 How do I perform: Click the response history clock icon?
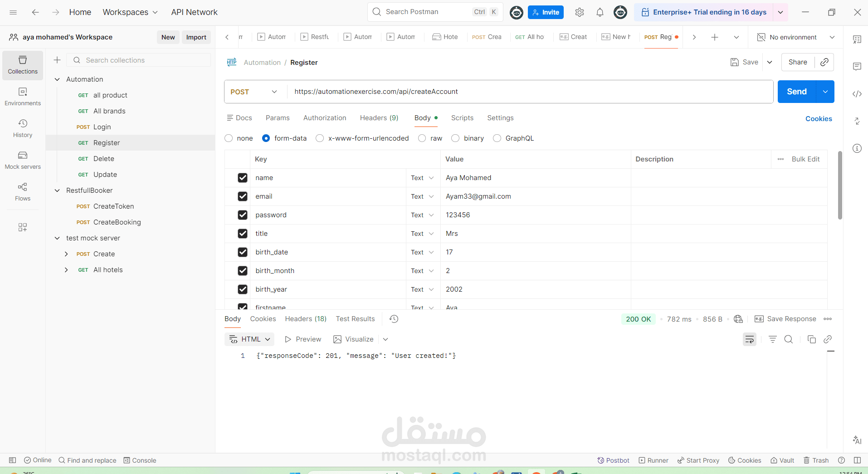(x=394, y=319)
